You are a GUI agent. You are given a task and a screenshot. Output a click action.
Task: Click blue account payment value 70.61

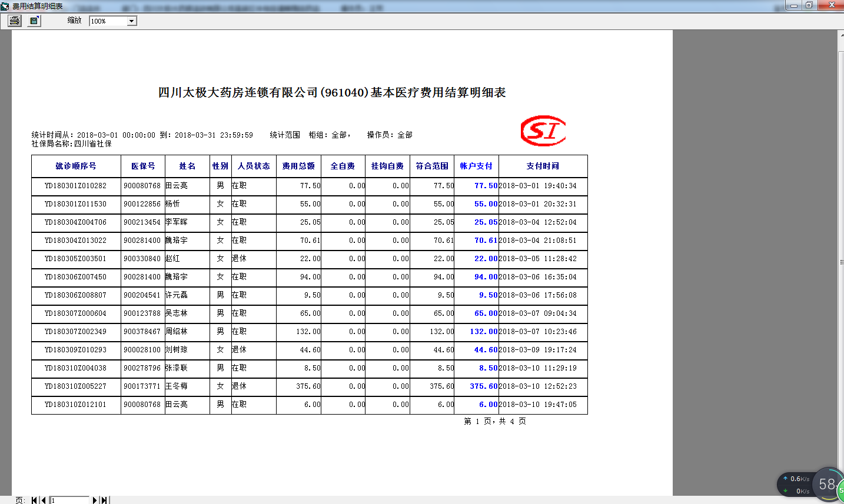pos(486,241)
